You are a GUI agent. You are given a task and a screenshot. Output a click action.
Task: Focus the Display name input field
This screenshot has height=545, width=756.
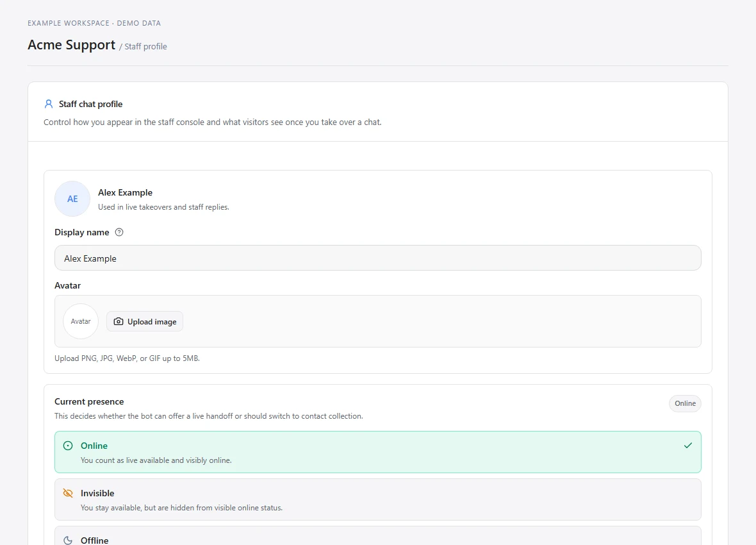(377, 258)
